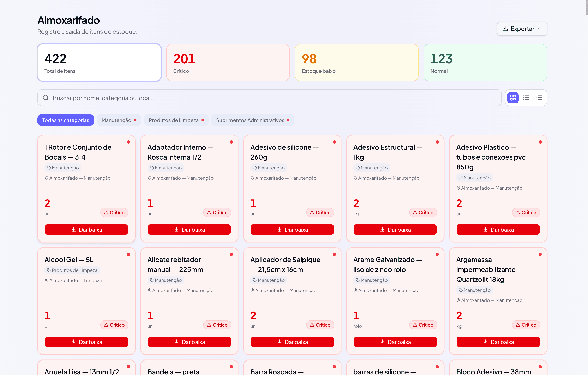Click the Crítico badge on Adesivo Estrutural card
588x375 pixels.
coord(423,213)
